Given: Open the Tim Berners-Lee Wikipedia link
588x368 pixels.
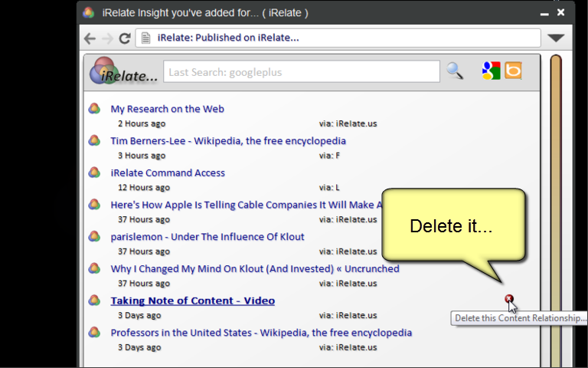Looking at the screenshot, I should [x=228, y=141].
